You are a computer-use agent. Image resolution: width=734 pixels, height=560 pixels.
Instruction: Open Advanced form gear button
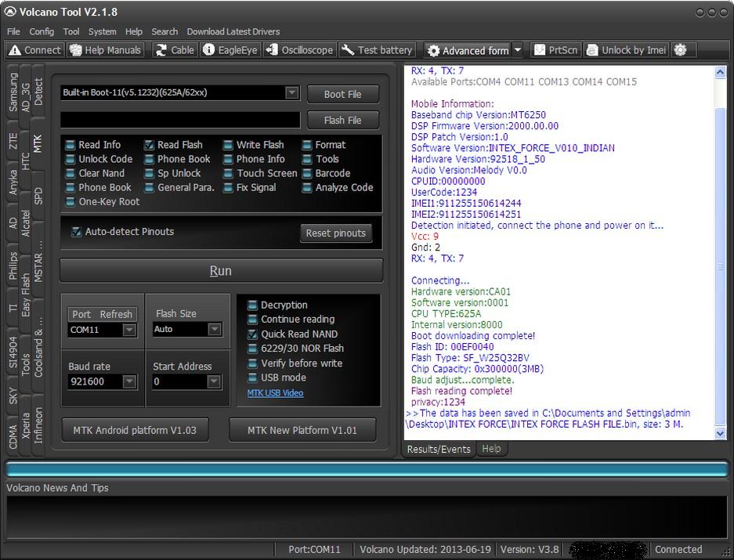(468, 51)
